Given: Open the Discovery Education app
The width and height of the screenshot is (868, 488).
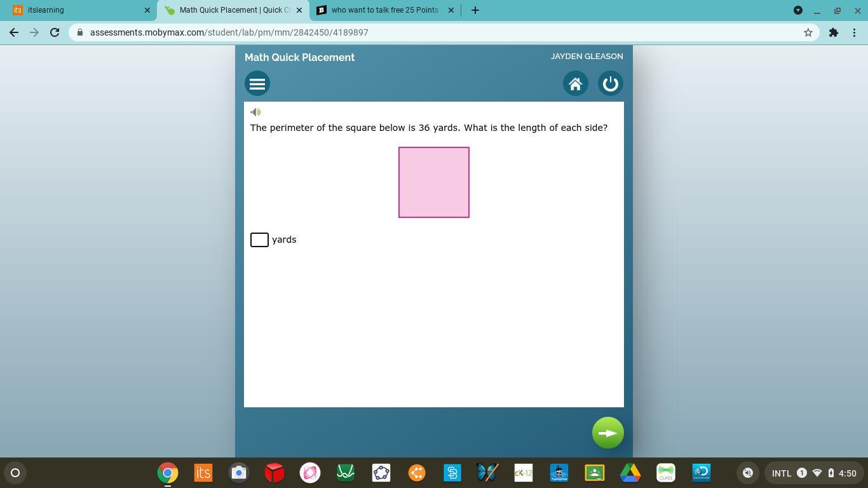Looking at the screenshot, I should point(702,473).
